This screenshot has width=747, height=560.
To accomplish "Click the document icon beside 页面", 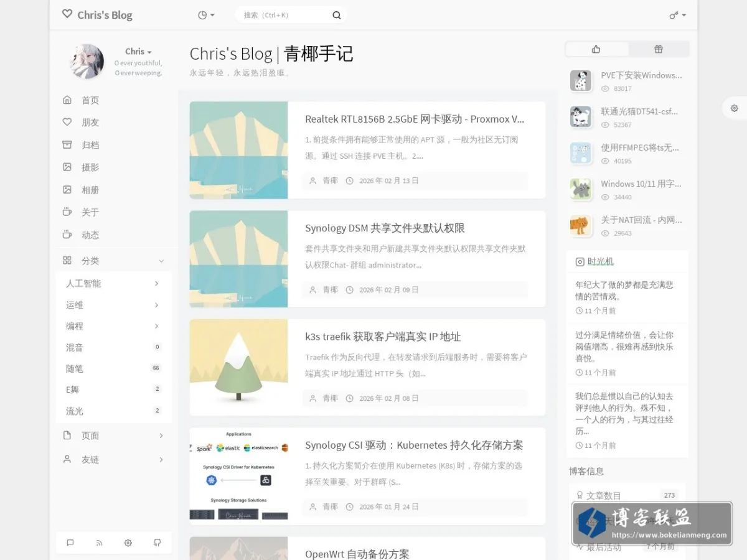I will (x=67, y=436).
